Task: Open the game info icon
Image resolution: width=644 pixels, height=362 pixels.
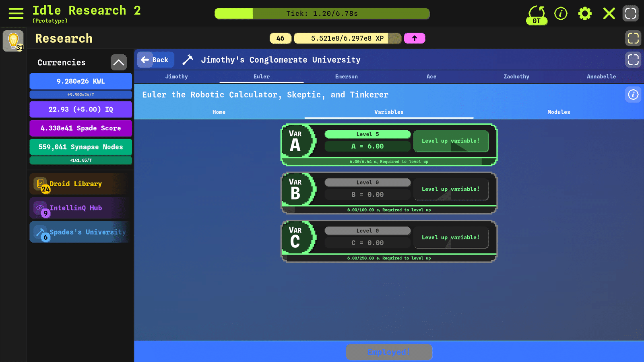Action: [561, 14]
